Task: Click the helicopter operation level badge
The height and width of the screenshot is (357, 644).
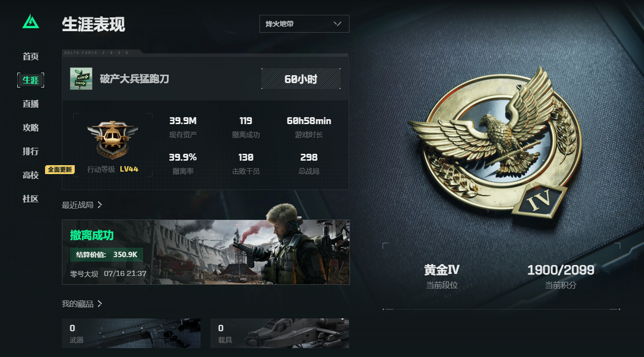Action: pyautogui.click(x=113, y=139)
